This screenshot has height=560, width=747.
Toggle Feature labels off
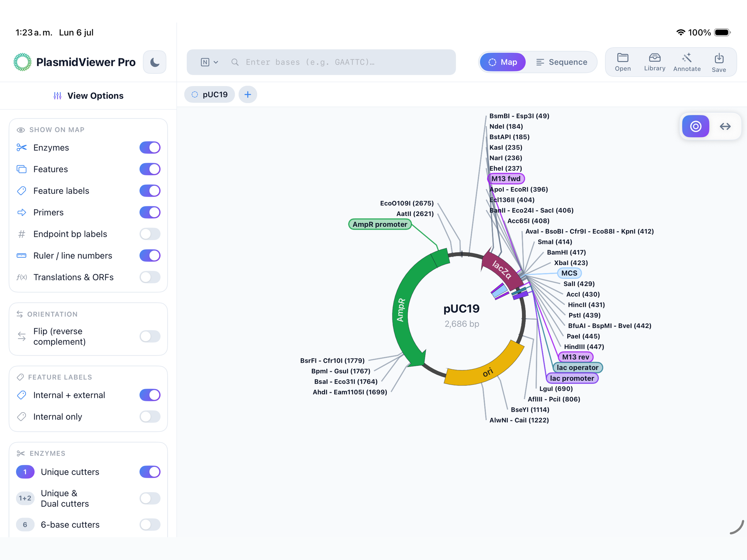tap(150, 191)
